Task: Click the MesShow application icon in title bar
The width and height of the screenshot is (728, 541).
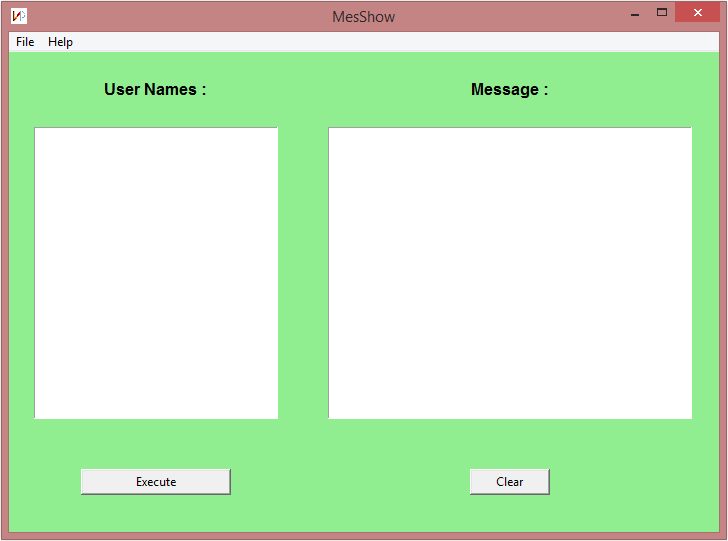Action: coord(19,16)
